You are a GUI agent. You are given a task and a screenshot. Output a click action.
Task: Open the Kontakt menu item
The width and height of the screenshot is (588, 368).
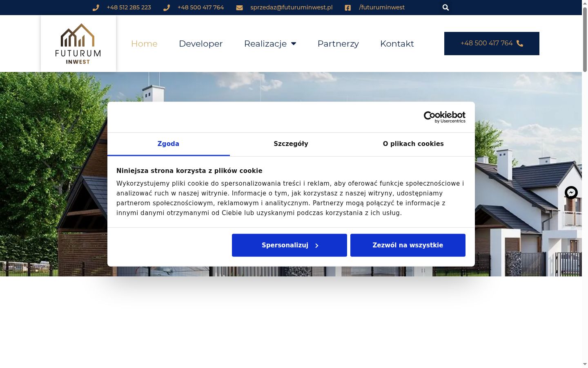(397, 43)
